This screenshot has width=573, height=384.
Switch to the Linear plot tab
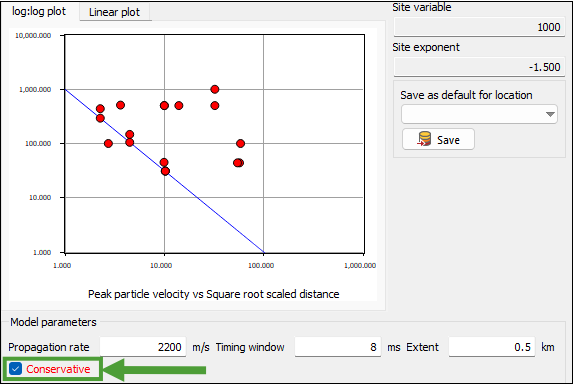(114, 12)
